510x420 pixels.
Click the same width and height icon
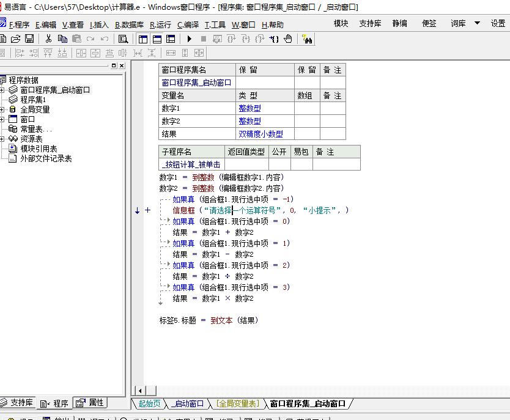[199, 53]
